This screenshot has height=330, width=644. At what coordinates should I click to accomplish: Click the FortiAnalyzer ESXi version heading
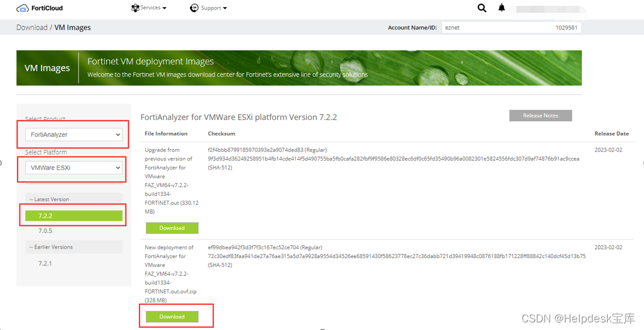238,117
